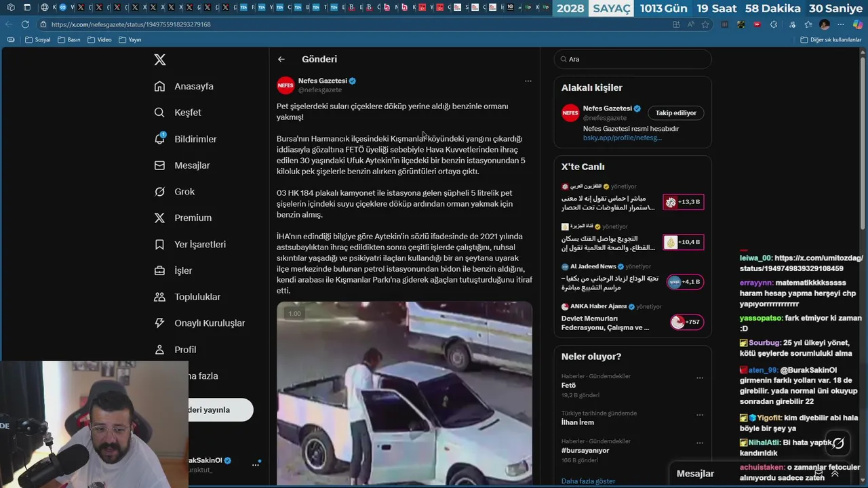Click the X logo home icon
This screenshot has height=488, width=868.
pyautogui.click(x=160, y=60)
